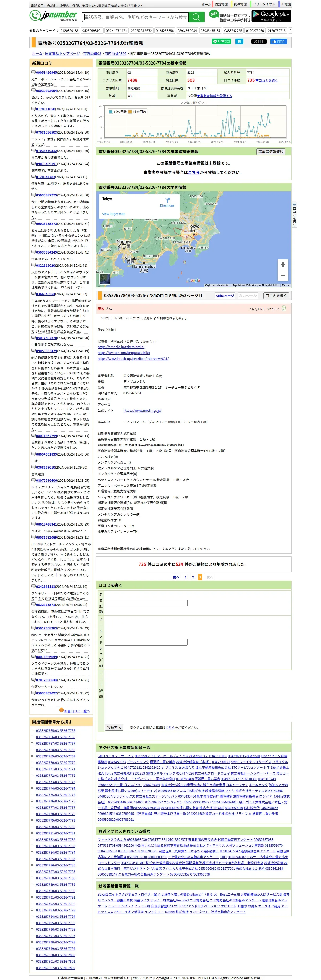The image size is (321, 980).
Task: Click comment bubble icon next to 07031266503
Action: [33, 133]
